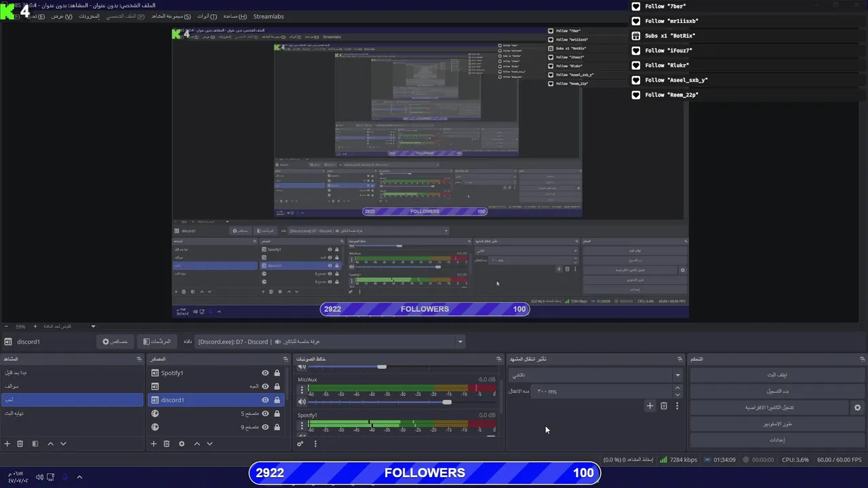Viewport: 868px width, 488px height.
Task: Toggle visibility of second source row
Action: (x=265, y=386)
